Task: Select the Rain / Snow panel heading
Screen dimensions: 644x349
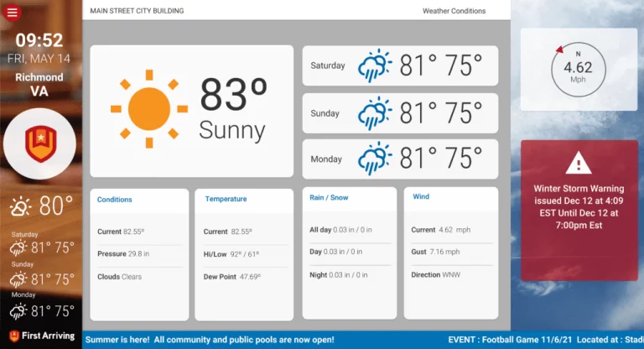Action: pyautogui.click(x=330, y=198)
